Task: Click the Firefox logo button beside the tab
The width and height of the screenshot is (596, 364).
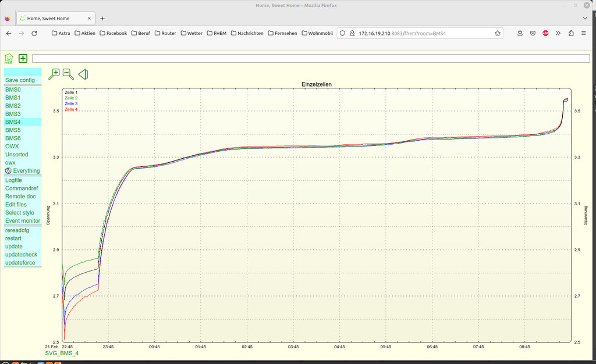Action: pos(7,18)
